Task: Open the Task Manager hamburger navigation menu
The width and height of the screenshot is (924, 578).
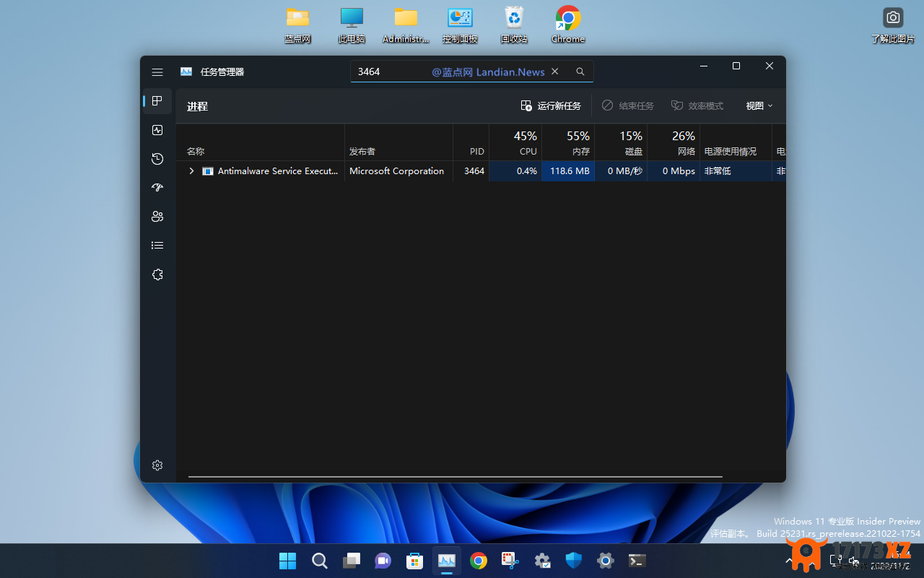Action: click(157, 72)
